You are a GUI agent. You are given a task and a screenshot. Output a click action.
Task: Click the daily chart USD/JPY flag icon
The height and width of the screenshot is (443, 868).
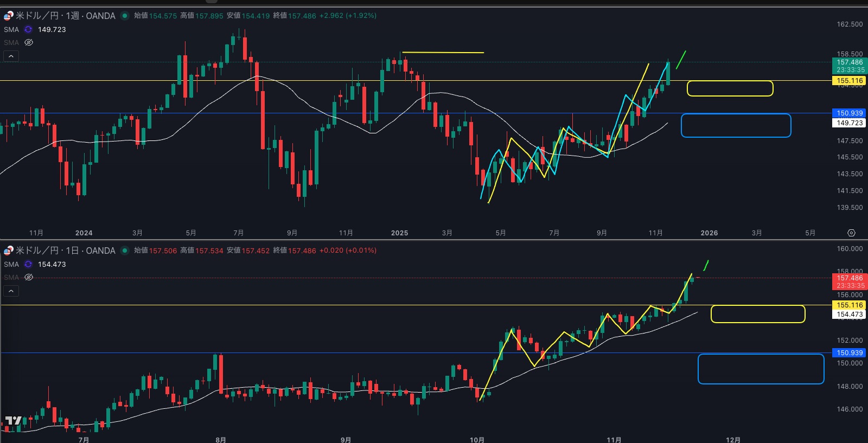(x=8, y=251)
